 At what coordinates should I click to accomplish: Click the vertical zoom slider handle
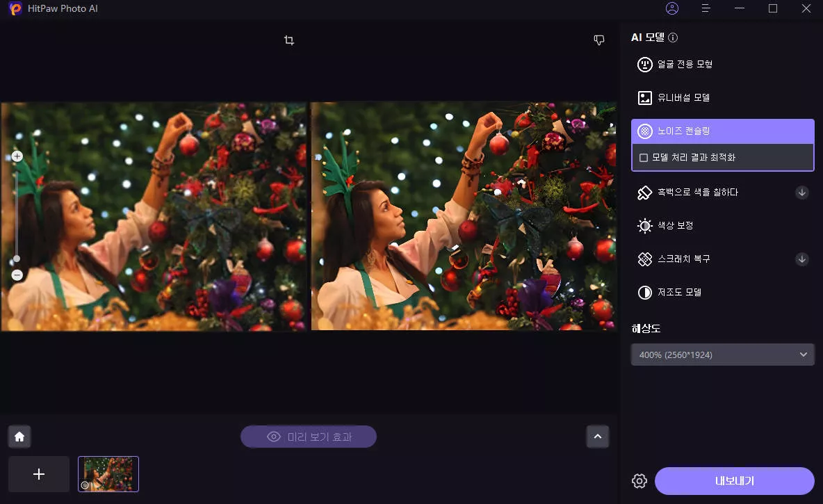click(17, 259)
